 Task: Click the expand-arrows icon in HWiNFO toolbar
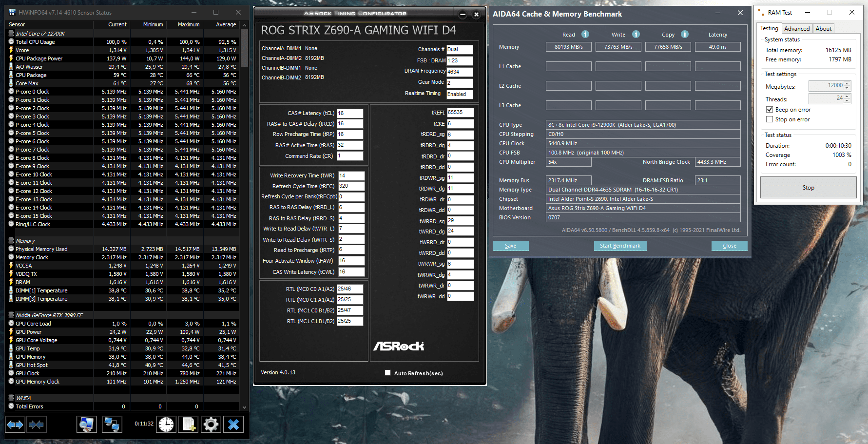click(x=15, y=425)
